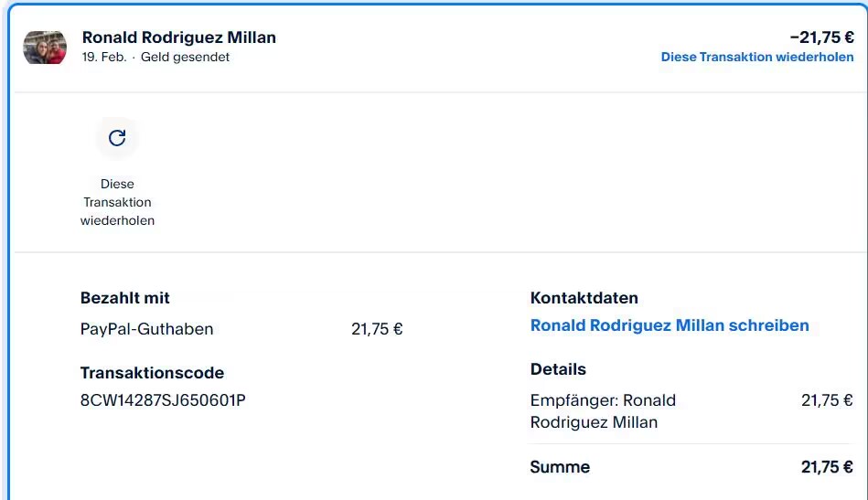Click the bold 21,75 € total beside Summe
This screenshot has height=500, width=868.
(827, 467)
